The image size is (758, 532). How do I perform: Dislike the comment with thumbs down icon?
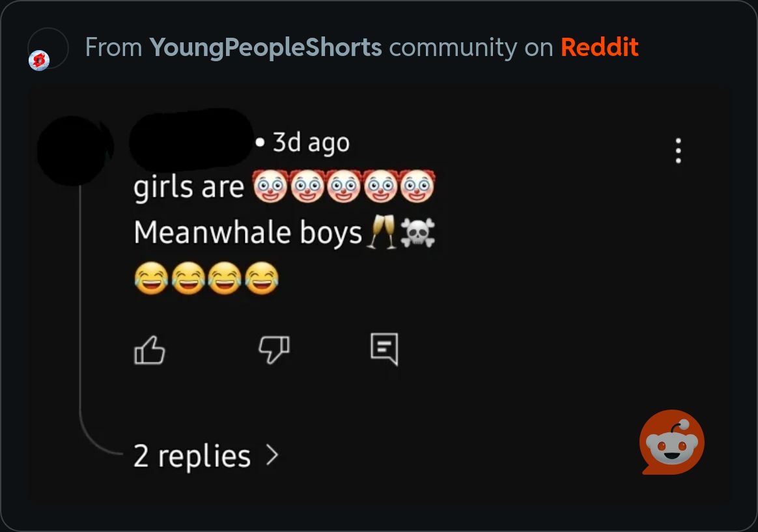point(274,349)
